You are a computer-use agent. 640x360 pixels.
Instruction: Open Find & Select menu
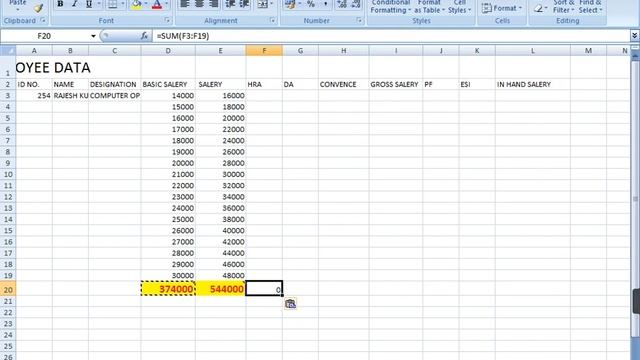click(x=590, y=7)
